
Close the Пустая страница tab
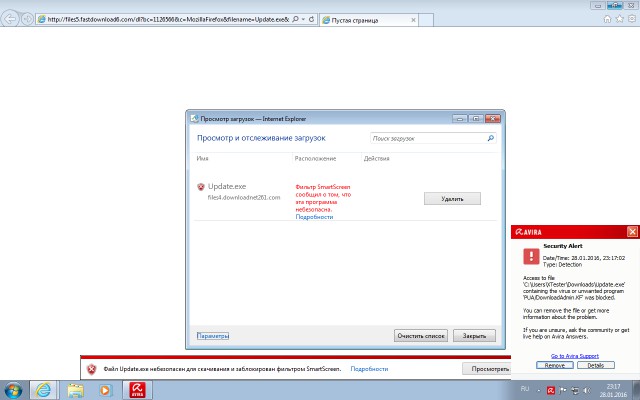(x=413, y=20)
